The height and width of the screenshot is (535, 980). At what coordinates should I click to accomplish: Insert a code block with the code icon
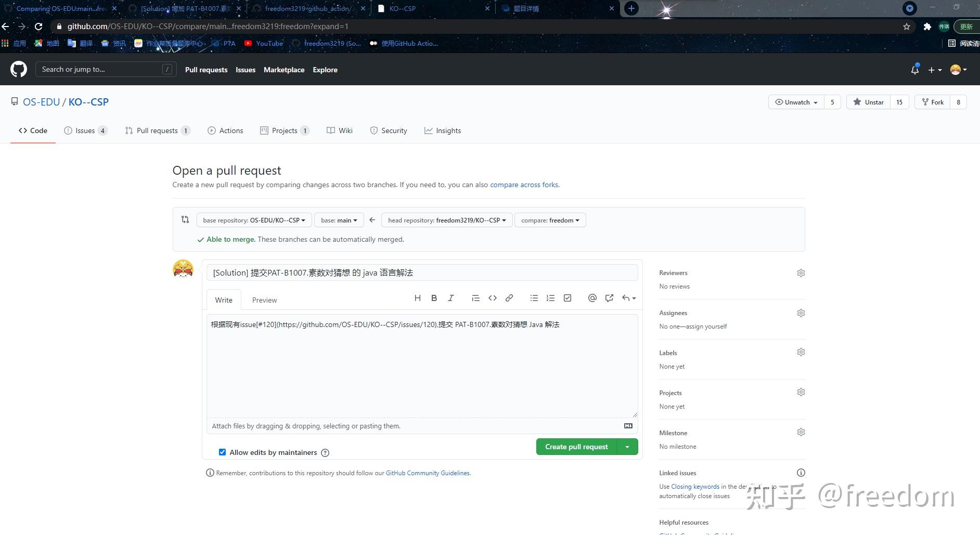pyautogui.click(x=492, y=298)
